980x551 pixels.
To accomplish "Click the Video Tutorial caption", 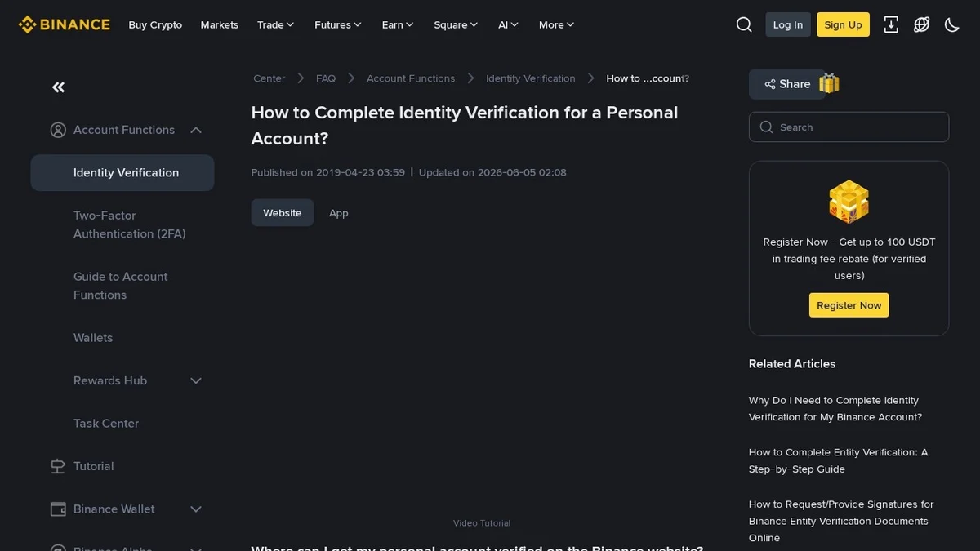I will 482,523.
